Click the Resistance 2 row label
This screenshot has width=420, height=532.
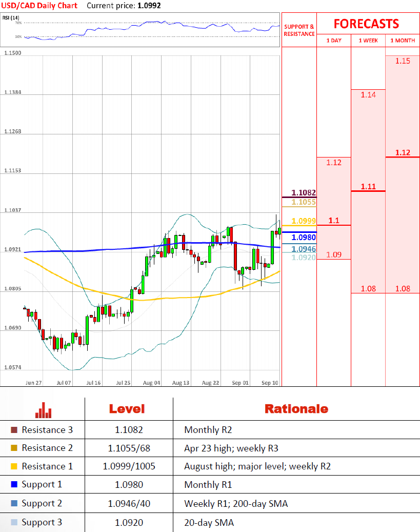pyautogui.click(x=47, y=448)
